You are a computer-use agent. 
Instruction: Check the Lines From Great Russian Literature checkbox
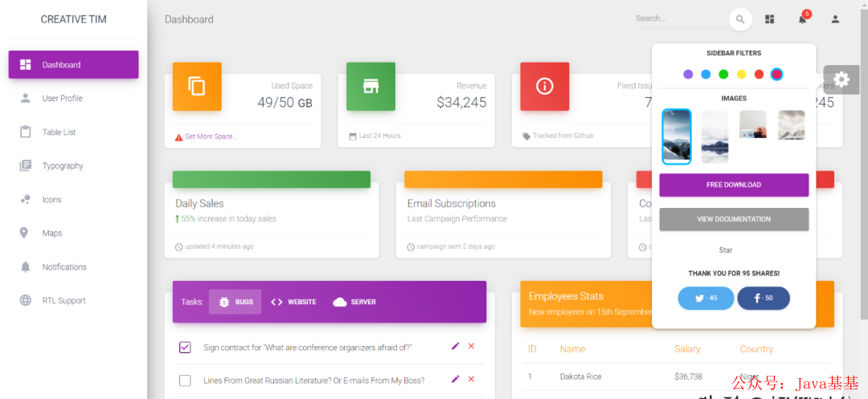(x=185, y=381)
